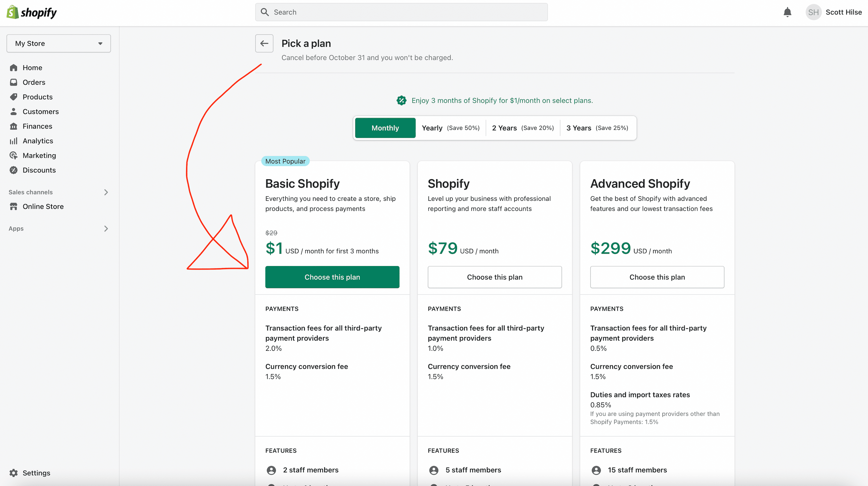Open Home from the sidebar icon
The height and width of the screenshot is (486, 868).
[14, 68]
